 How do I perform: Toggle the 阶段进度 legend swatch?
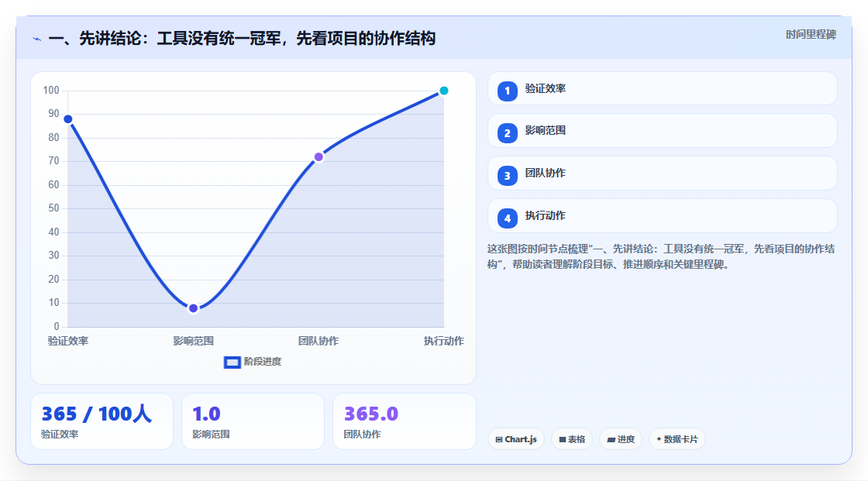(232, 362)
